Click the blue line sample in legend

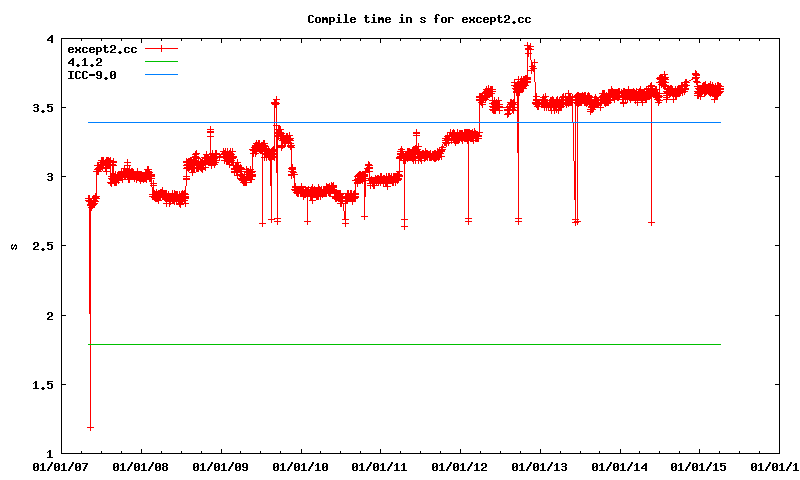[x=161, y=75]
